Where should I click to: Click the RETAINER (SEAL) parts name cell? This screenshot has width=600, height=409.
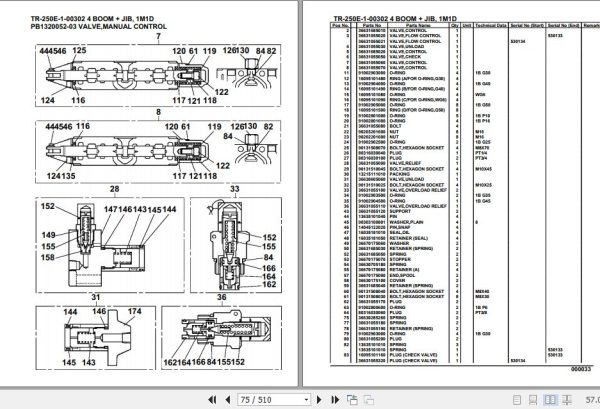click(x=409, y=238)
